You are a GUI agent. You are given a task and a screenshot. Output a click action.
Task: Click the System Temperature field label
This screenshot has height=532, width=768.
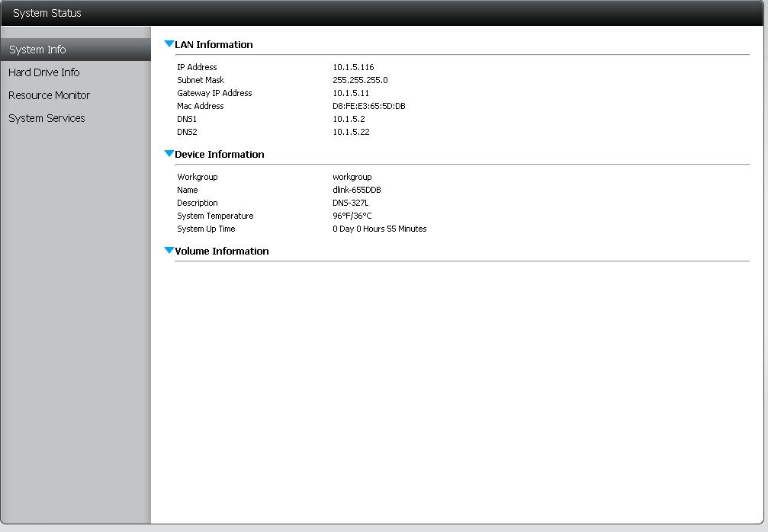pyautogui.click(x=215, y=216)
